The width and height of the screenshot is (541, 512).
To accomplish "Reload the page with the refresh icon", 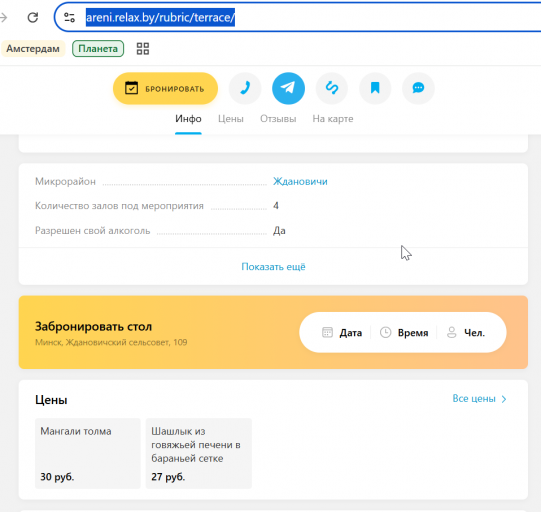I will click(x=33, y=17).
